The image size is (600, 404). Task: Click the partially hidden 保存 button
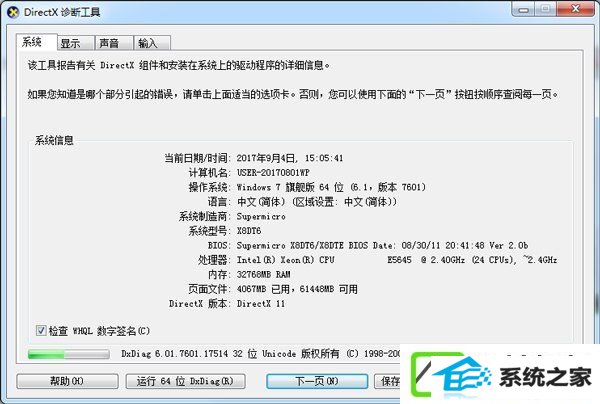[387, 381]
